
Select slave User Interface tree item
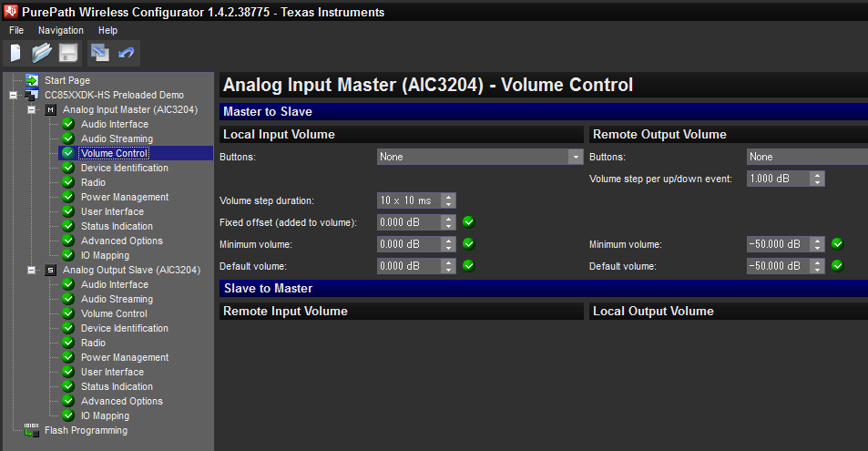point(112,372)
